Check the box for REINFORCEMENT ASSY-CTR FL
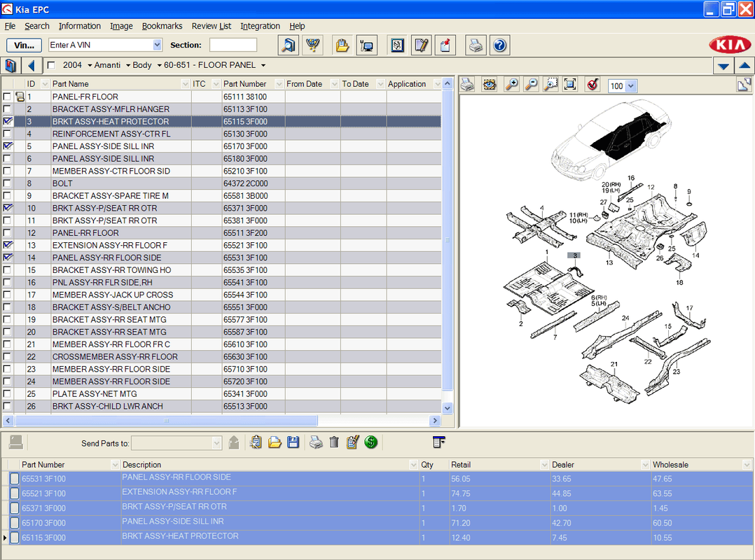The width and height of the screenshot is (755, 560). (7, 134)
